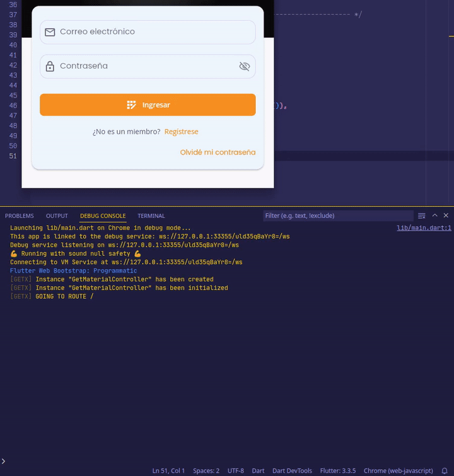Click 'Connecting to VM Service' log line
Screen dimensions: 454x476
coord(126,262)
